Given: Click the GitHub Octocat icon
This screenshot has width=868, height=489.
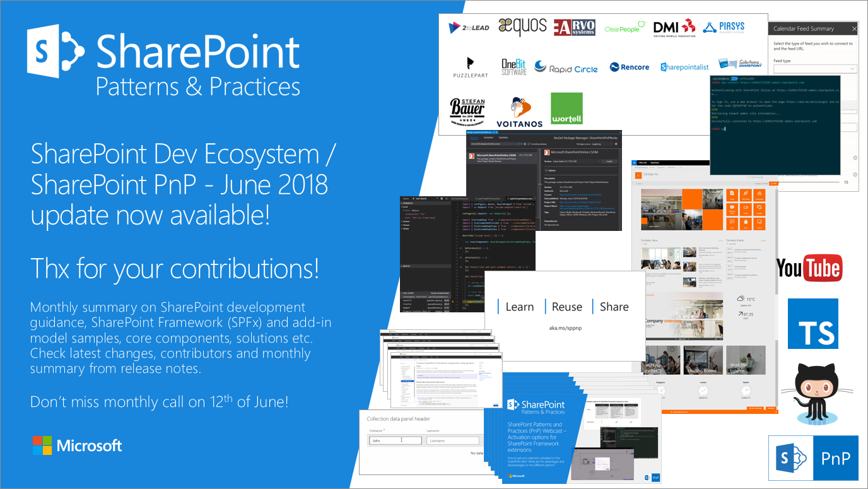Looking at the screenshot, I should [x=816, y=386].
